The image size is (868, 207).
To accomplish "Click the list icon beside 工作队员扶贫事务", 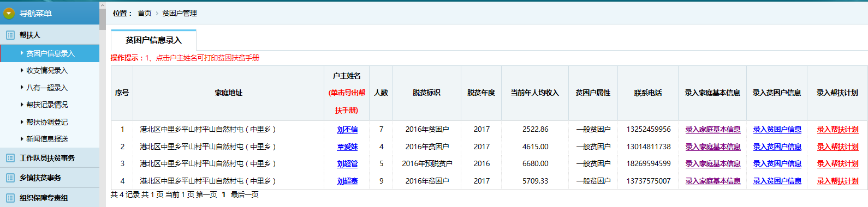I will pyautogui.click(x=10, y=158).
